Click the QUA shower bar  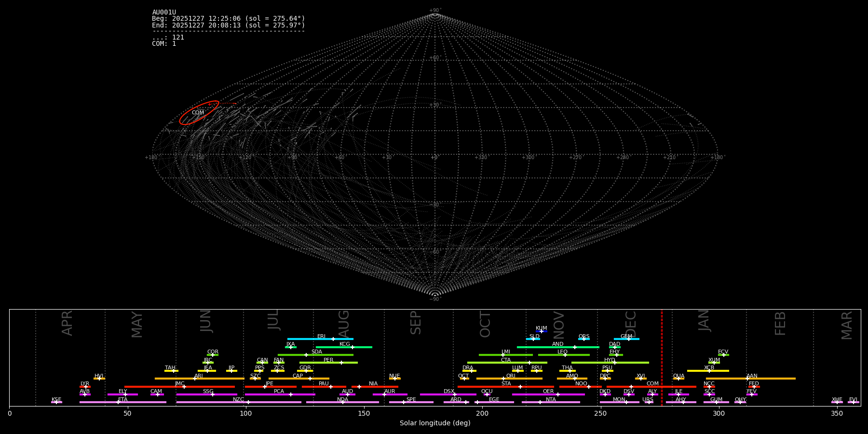pos(678,379)
